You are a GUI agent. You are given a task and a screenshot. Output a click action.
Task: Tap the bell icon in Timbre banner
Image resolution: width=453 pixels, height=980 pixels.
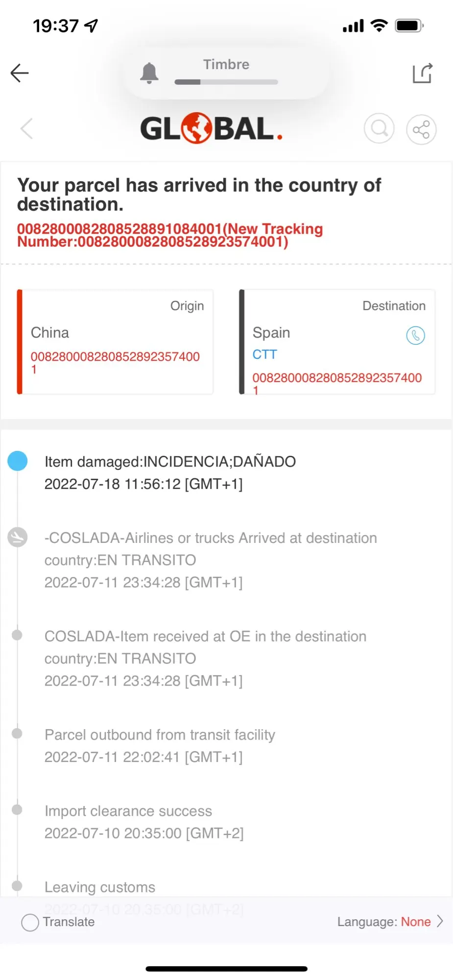149,73
